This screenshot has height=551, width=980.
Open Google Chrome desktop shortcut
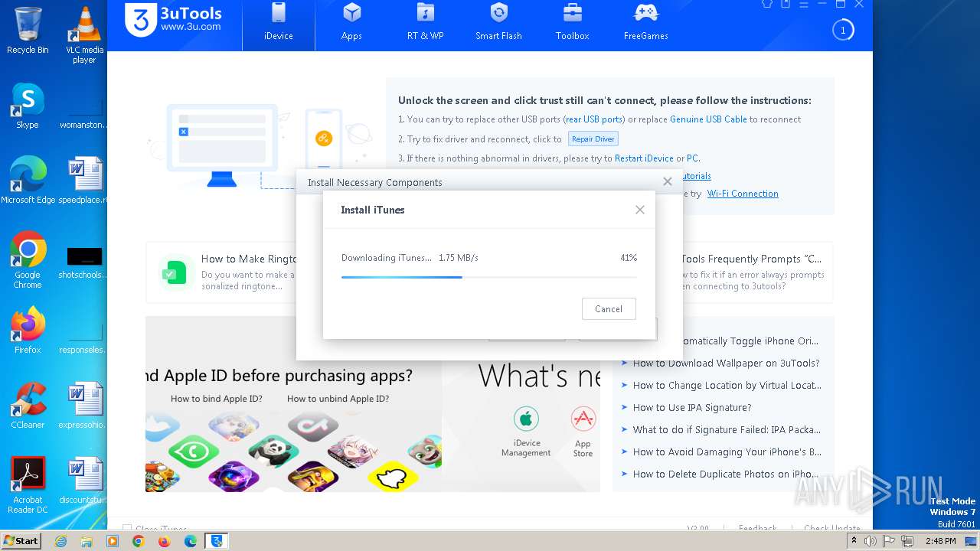28,260
